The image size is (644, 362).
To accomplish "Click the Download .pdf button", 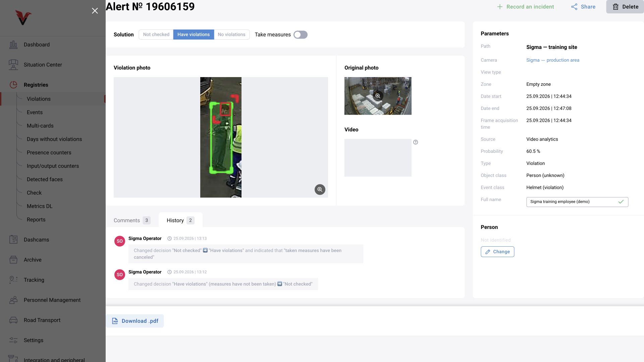I will tap(135, 321).
